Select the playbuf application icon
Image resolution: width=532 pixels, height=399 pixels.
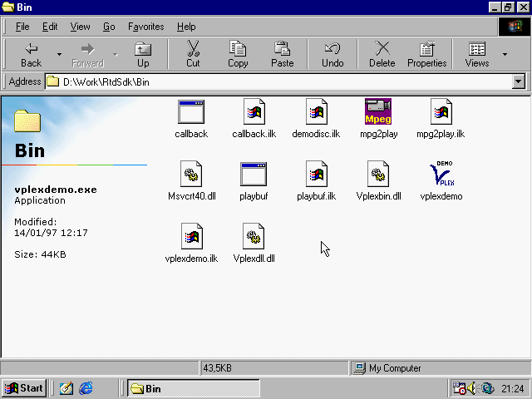coord(253,175)
